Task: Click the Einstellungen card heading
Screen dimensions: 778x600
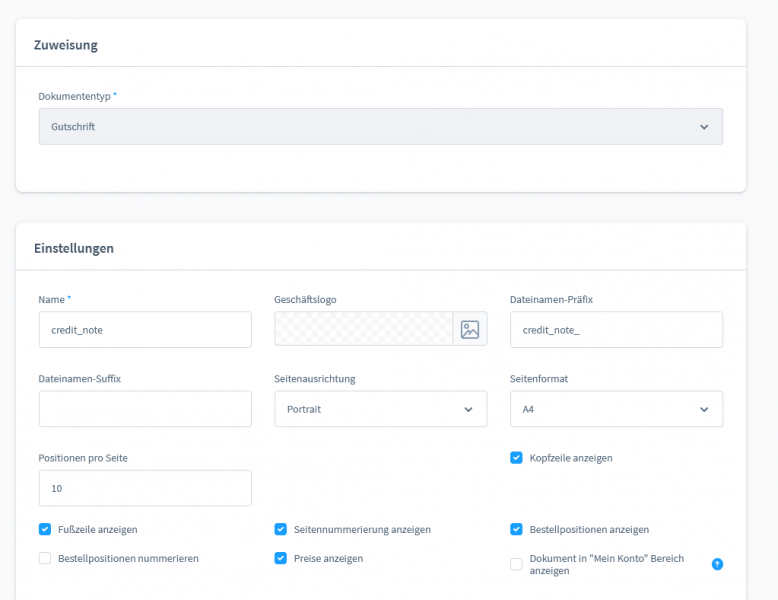Action: [x=74, y=248]
